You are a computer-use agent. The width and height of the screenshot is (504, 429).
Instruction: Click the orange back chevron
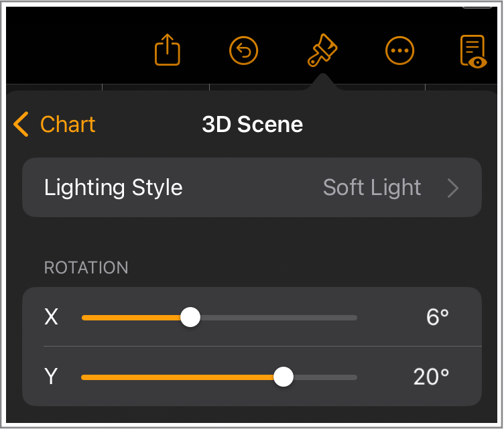click(21, 125)
